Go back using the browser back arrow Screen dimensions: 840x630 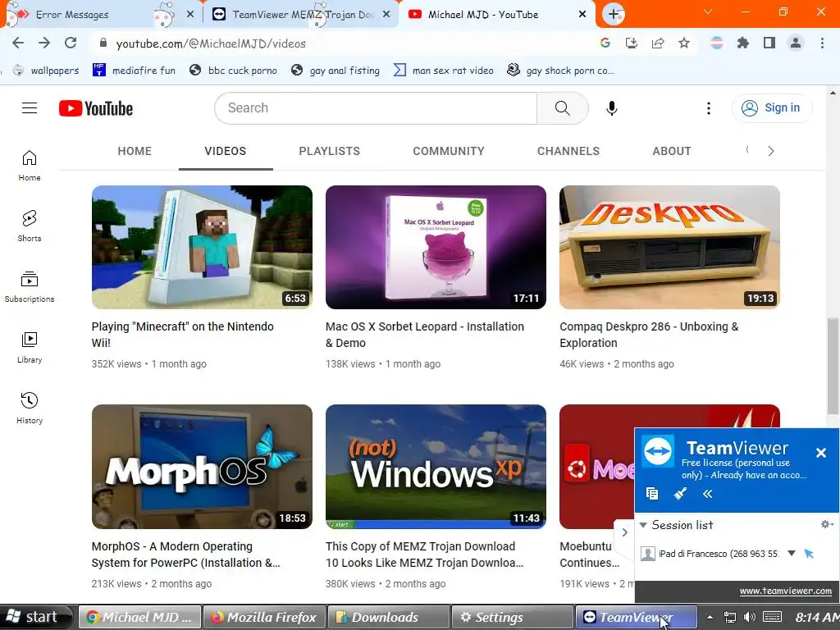point(18,43)
